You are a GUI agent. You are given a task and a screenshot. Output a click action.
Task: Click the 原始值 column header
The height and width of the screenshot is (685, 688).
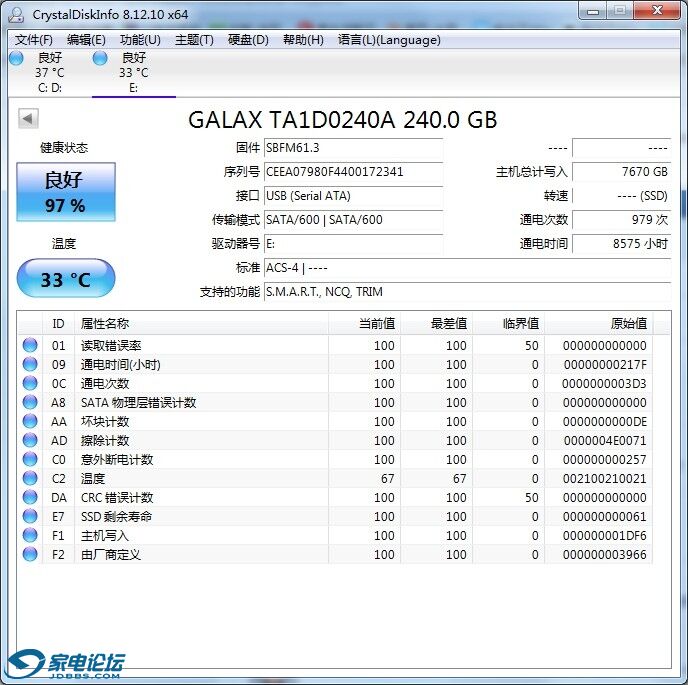pyautogui.click(x=599, y=324)
